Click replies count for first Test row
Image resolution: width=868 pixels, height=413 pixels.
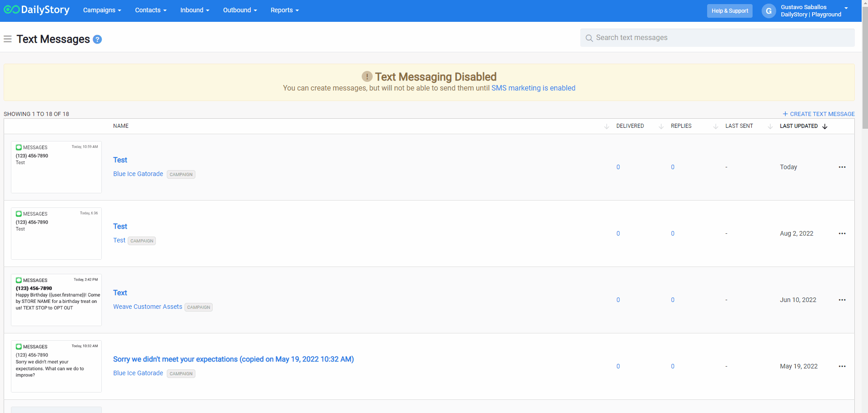coord(673,167)
